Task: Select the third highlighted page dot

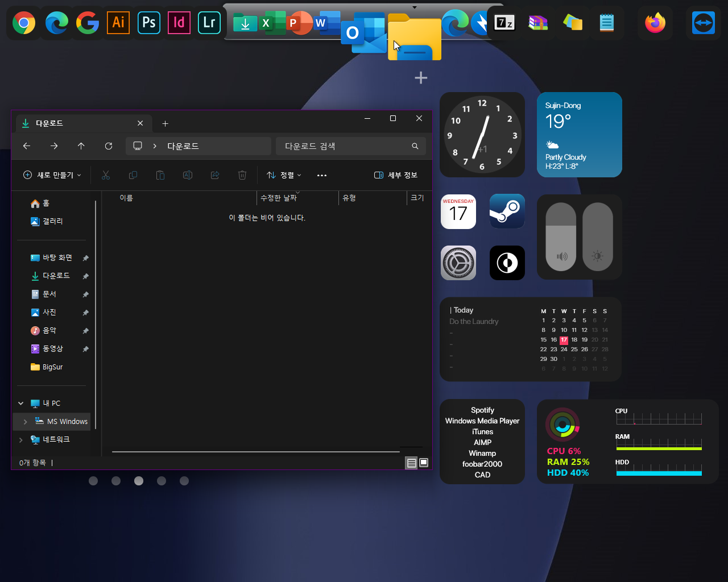Action: coord(139,481)
